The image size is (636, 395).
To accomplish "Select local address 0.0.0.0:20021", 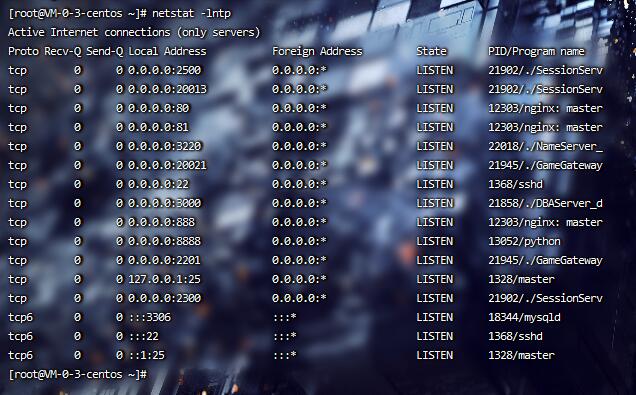I will pos(168,165).
